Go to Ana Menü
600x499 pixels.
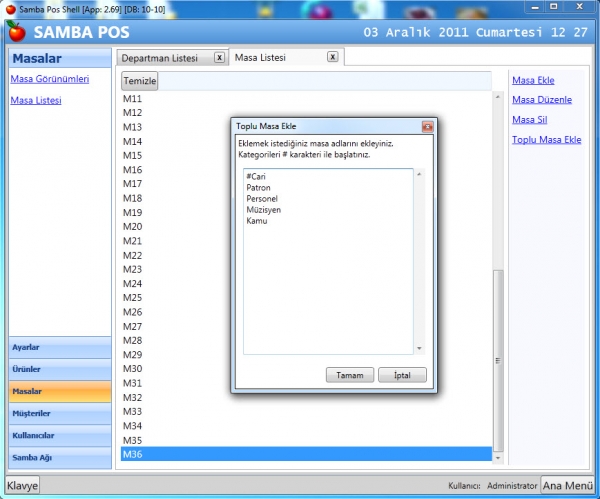point(568,485)
